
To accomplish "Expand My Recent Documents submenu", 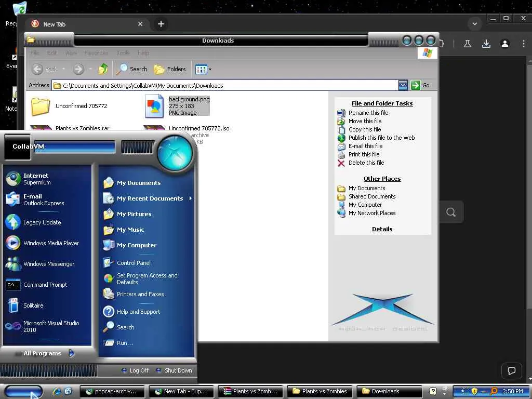I will tap(147, 198).
